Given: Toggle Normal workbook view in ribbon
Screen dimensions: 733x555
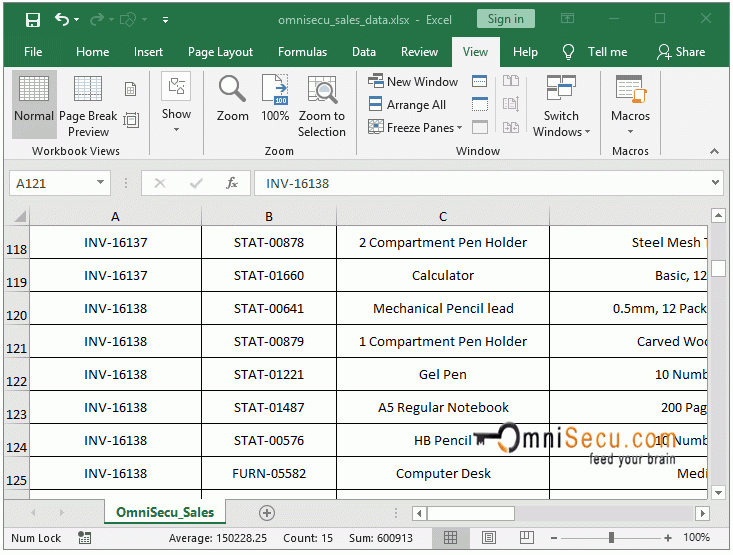Looking at the screenshot, I should [34, 99].
